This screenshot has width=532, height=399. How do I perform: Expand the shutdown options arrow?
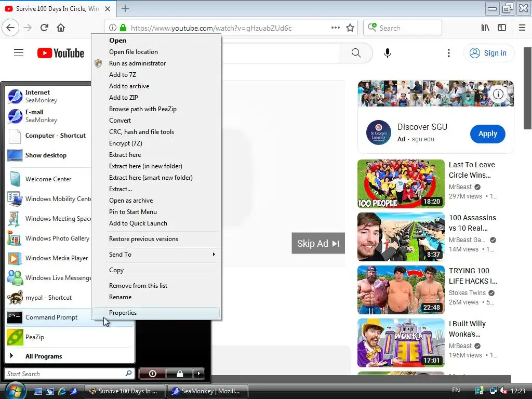pyautogui.click(x=199, y=374)
